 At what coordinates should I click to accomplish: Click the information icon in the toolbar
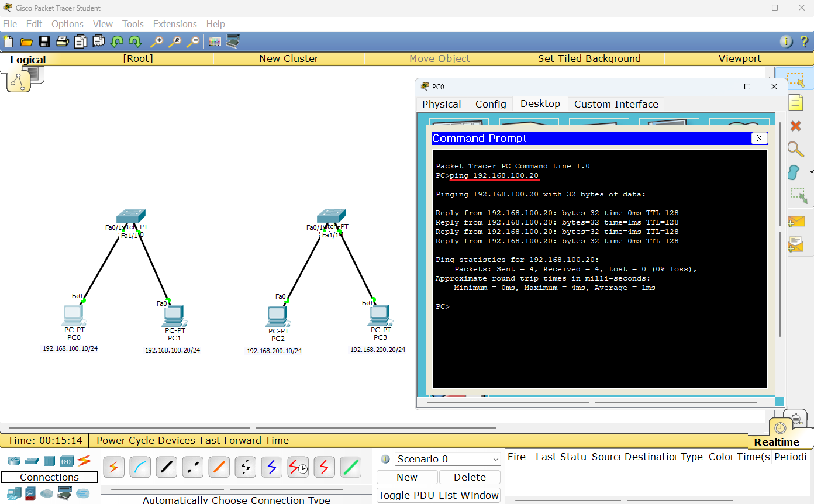pos(787,42)
